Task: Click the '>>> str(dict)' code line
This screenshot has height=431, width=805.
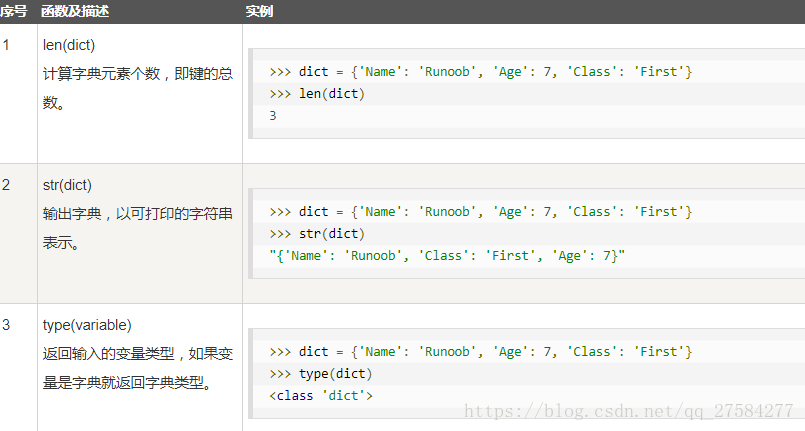Action: point(317,234)
